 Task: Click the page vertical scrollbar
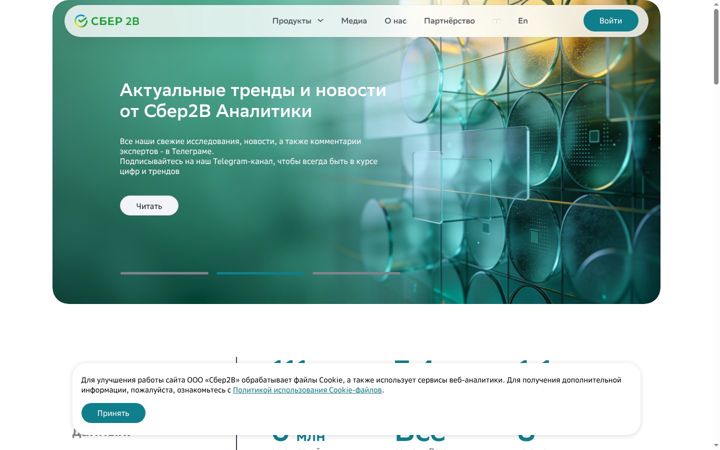pyautogui.click(x=715, y=46)
